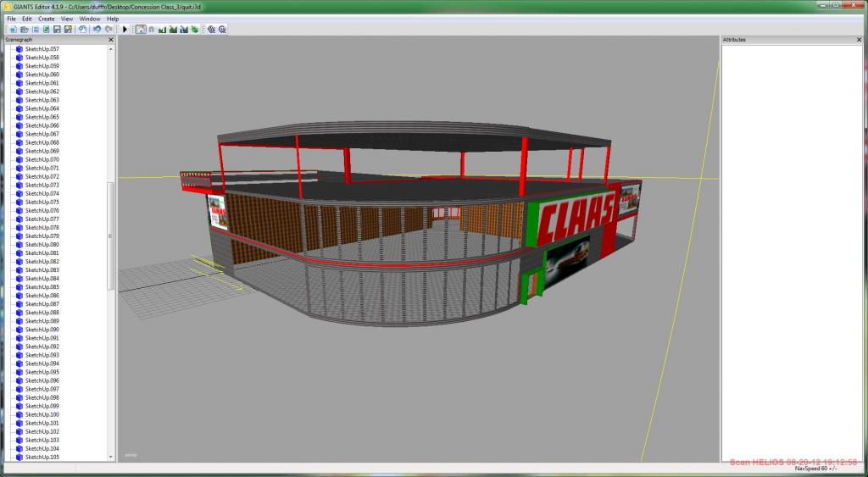Click the blue cube icon of SketchUp.070
Viewport: 868px width, 477px height.
tap(19, 159)
